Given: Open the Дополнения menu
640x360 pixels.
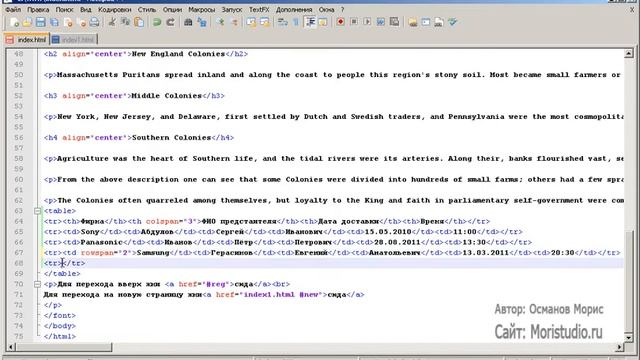Looking at the screenshot, I should tap(294, 9).
